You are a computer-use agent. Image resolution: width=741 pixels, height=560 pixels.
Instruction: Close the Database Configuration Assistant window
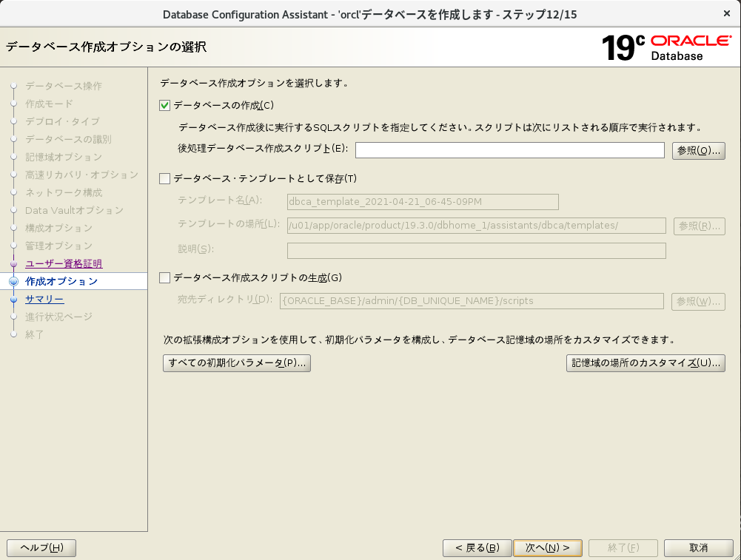[x=726, y=13]
